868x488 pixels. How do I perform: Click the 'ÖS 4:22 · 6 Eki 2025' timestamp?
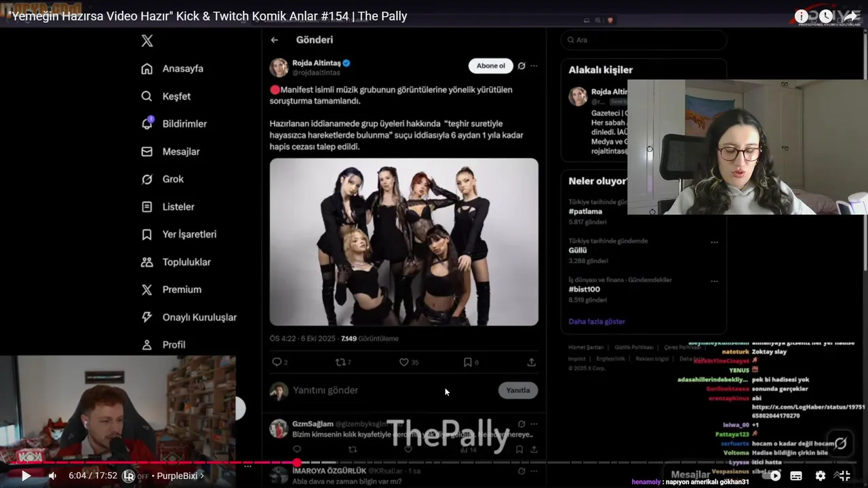303,338
